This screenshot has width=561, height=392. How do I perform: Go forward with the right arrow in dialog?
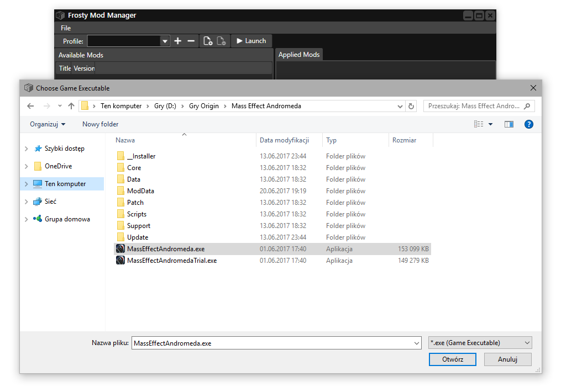[46, 106]
